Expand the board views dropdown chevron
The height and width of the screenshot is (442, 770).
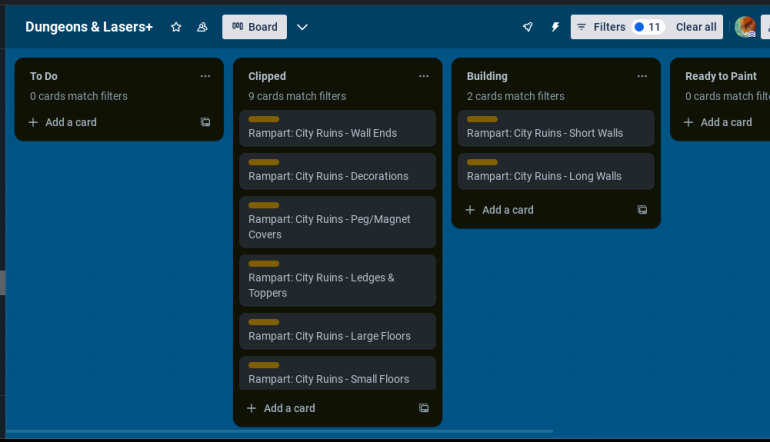pos(303,27)
